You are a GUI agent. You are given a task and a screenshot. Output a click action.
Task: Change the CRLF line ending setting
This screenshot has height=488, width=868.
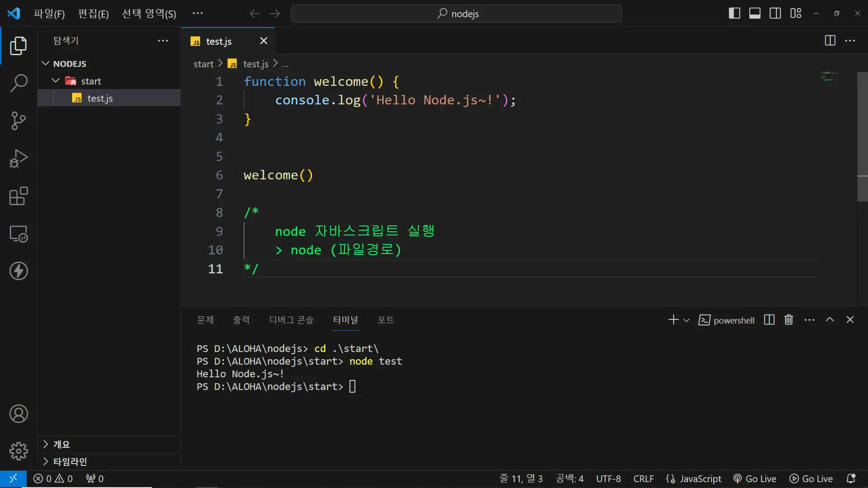coord(643,479)
